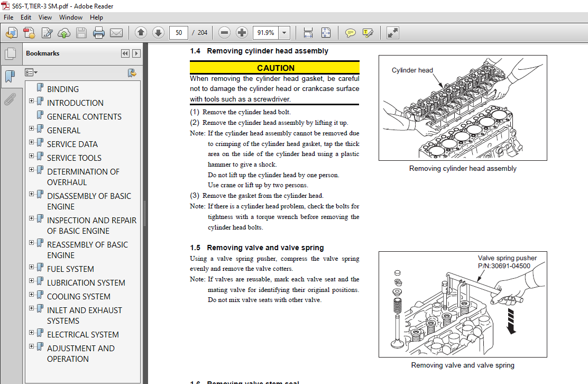Open the File menu
This screenshot has height=384, width=588.
(8, 17)
